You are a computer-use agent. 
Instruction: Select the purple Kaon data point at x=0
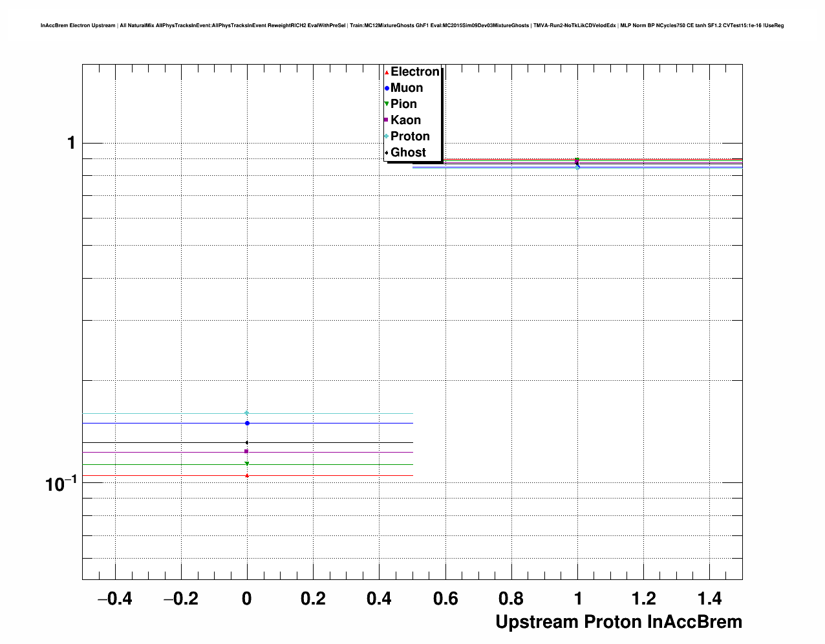coord(247,451)
